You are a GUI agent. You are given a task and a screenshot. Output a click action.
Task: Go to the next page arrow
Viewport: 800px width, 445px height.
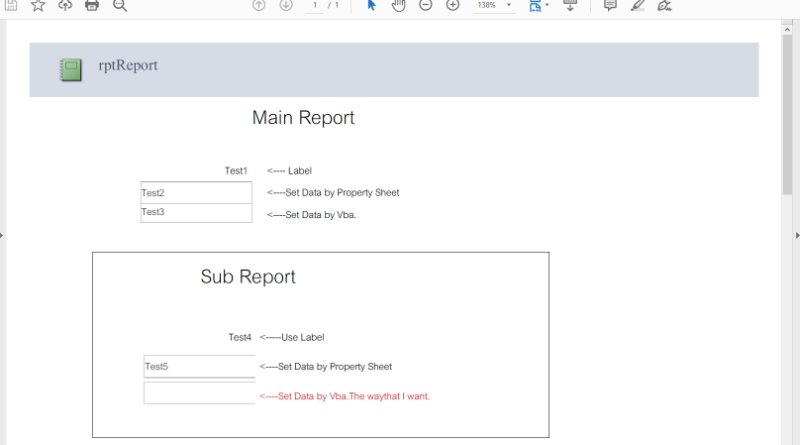[286, 5]
